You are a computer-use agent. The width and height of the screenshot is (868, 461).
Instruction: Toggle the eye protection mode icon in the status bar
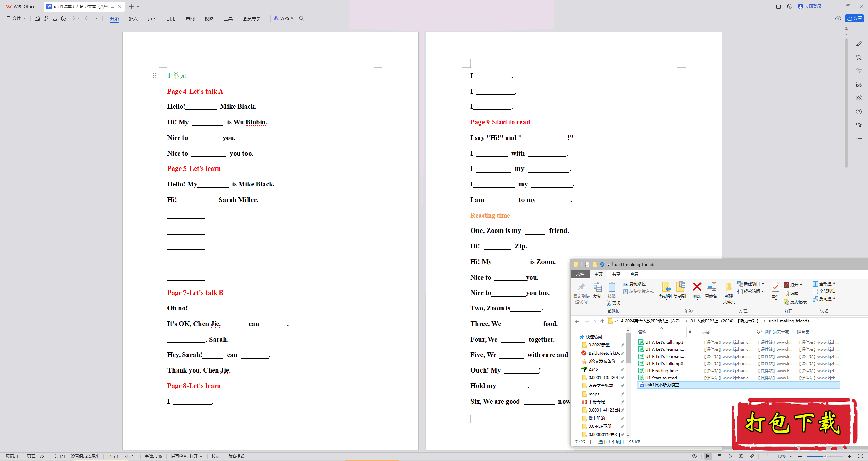pos(694,456)
